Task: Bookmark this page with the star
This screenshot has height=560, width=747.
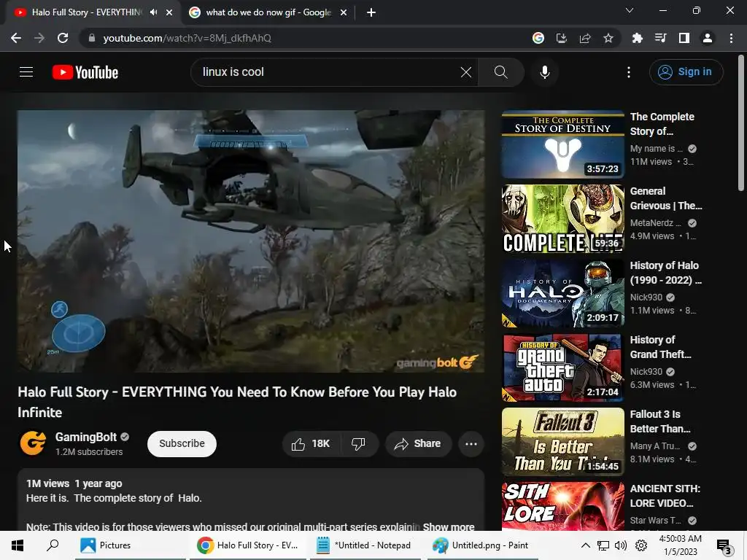Action: point(608,38)
